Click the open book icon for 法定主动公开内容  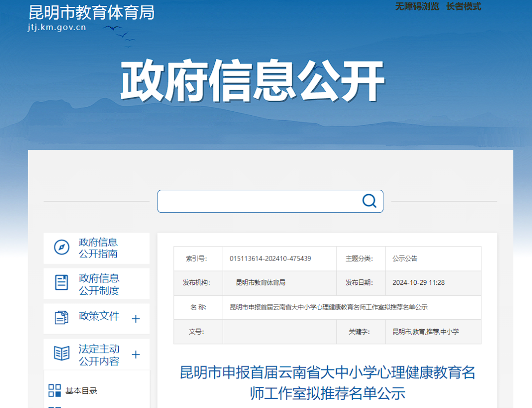[62, 353]
